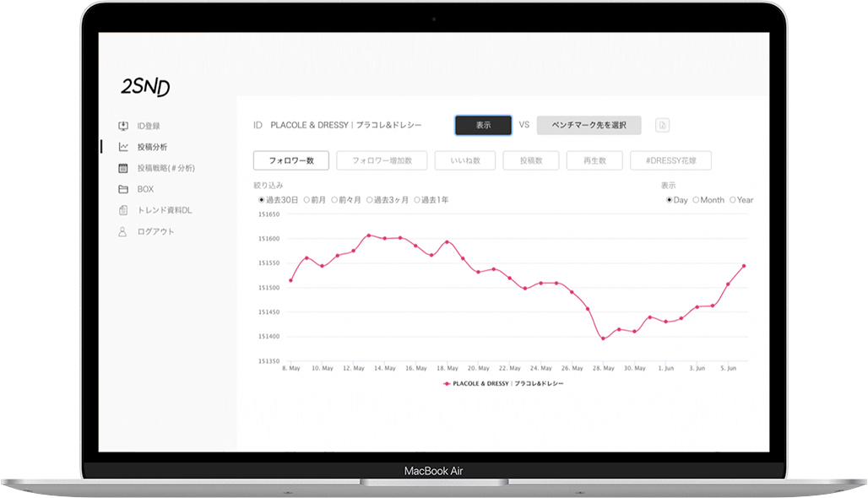The height and width of the screenshot is (498, 868).
Task: Switch to the フォロワー増加数 tab
Action: (382, 160)
